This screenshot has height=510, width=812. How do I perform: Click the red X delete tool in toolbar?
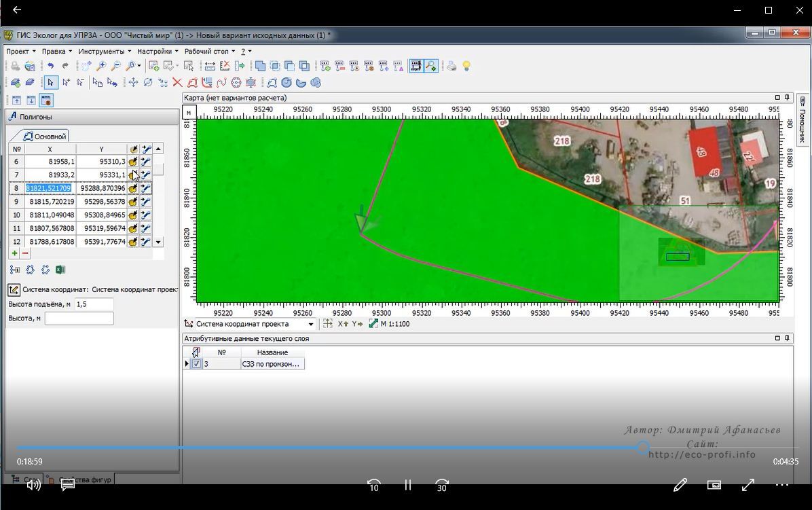[177, 83]
